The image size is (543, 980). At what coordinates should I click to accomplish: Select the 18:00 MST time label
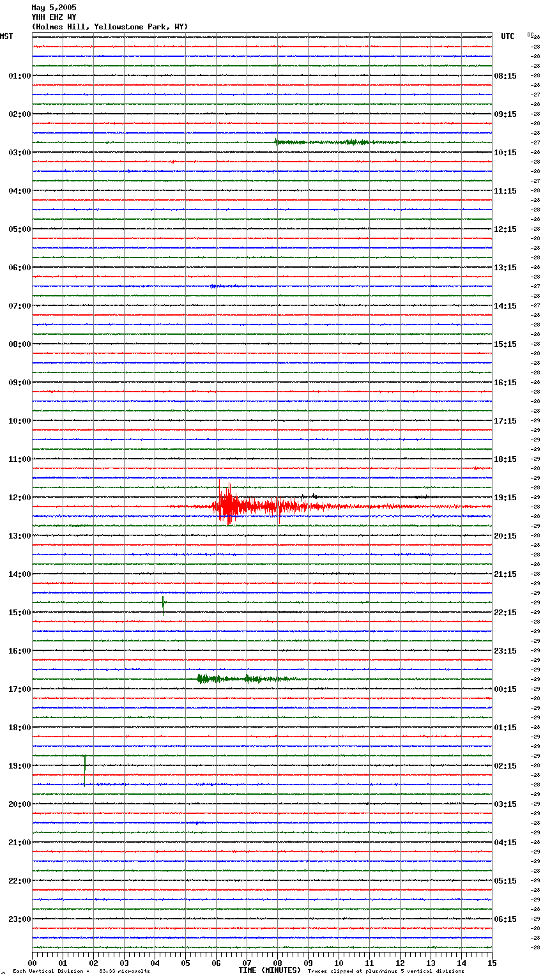coord(20,728)
